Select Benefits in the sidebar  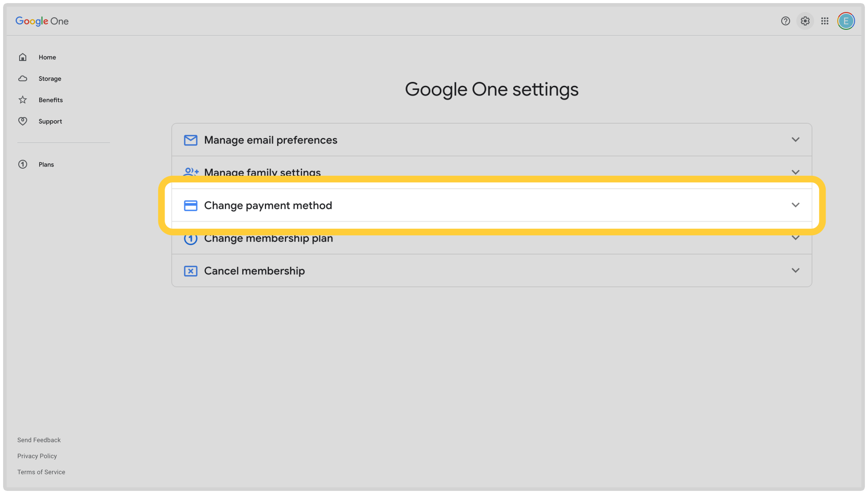click(x=50, y=100)
